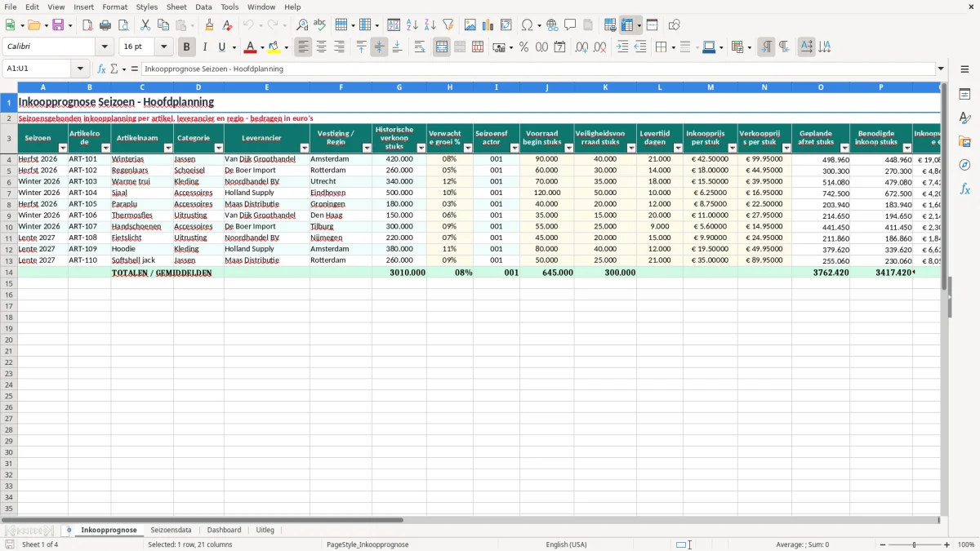Expand the formula bar
980x551 pixels.
pyautogui.click(x=941, y=69)
